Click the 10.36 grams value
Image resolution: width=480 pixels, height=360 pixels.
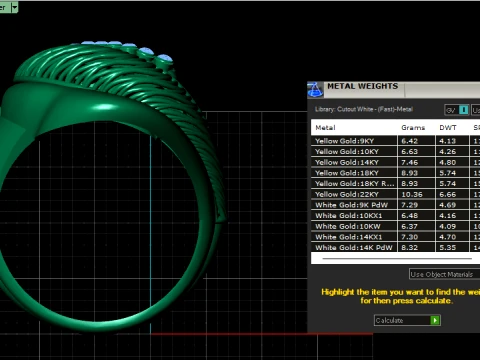[x=412, y=194]
